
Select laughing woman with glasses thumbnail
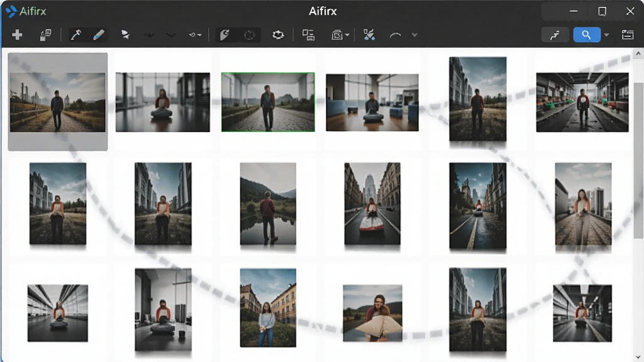(x=372, y=313)
